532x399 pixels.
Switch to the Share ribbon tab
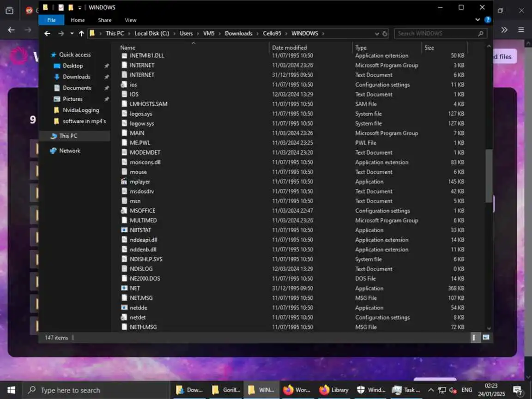(104, 20)
